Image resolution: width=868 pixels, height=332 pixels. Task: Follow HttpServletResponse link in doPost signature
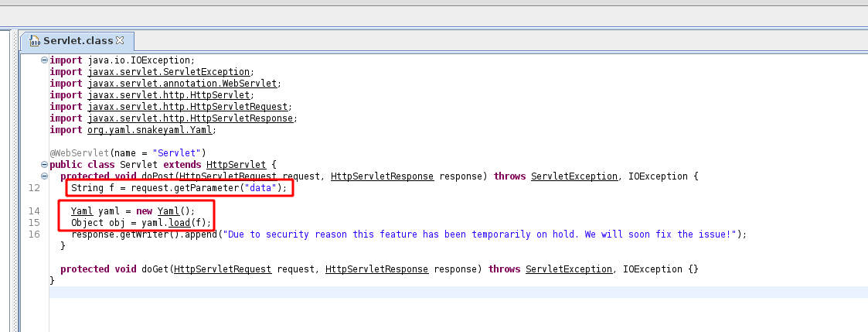point(382,176)
